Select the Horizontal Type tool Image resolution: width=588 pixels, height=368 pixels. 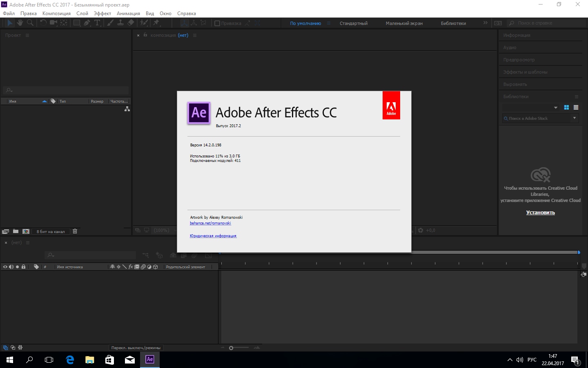click(97, 23)
